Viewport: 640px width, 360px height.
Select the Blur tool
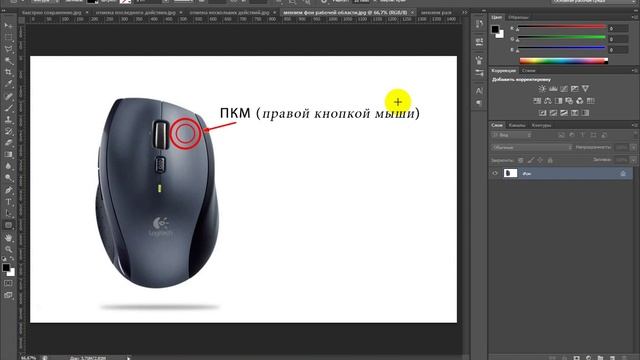8,166
